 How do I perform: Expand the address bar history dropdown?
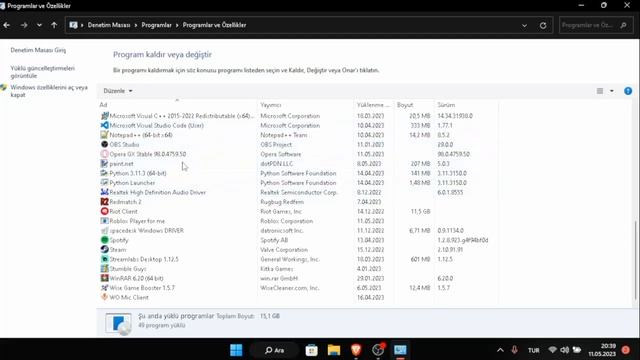524,25
